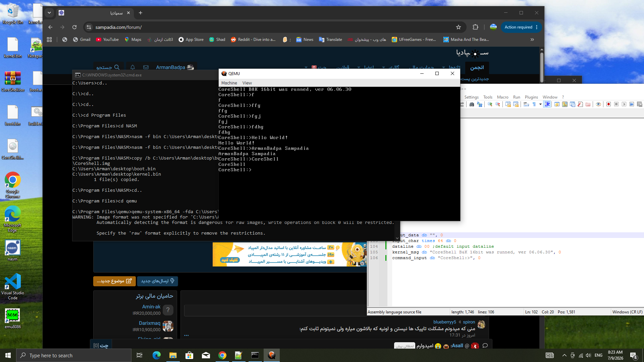644x362 pixels.
Task: Toggle synchronized vertical scrolling in Notepad++
Action: click(x=508, y=104)
